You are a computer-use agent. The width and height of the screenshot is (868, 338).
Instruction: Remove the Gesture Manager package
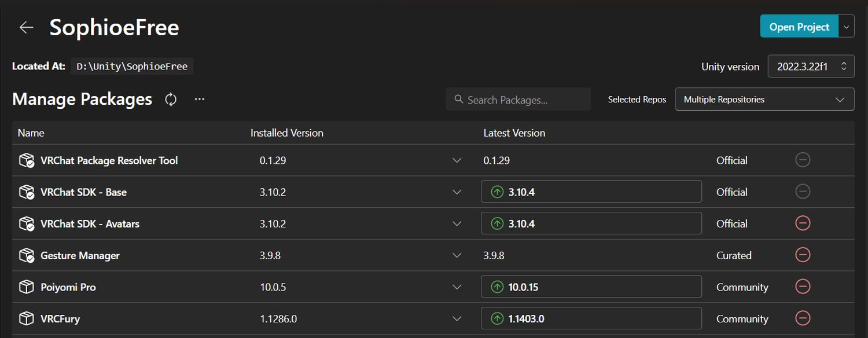[x=803, y=255]
